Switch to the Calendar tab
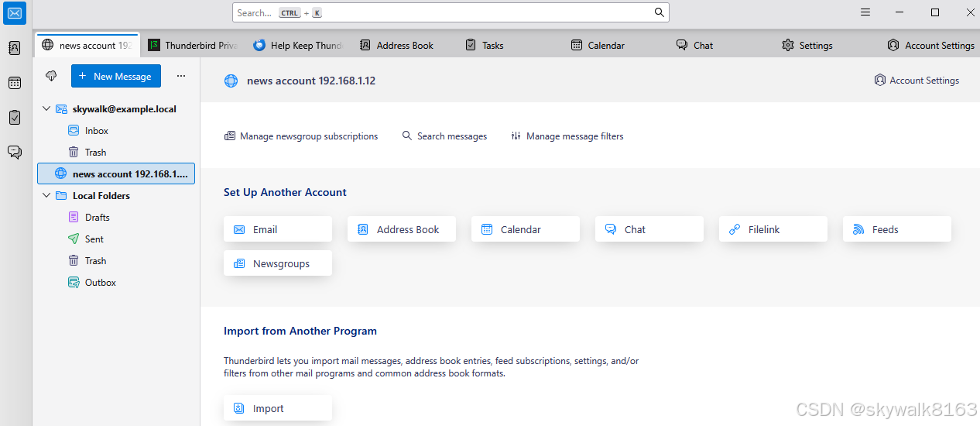This screenshot has height=426, width=980. pyautogui.click(x=615, y=45)
